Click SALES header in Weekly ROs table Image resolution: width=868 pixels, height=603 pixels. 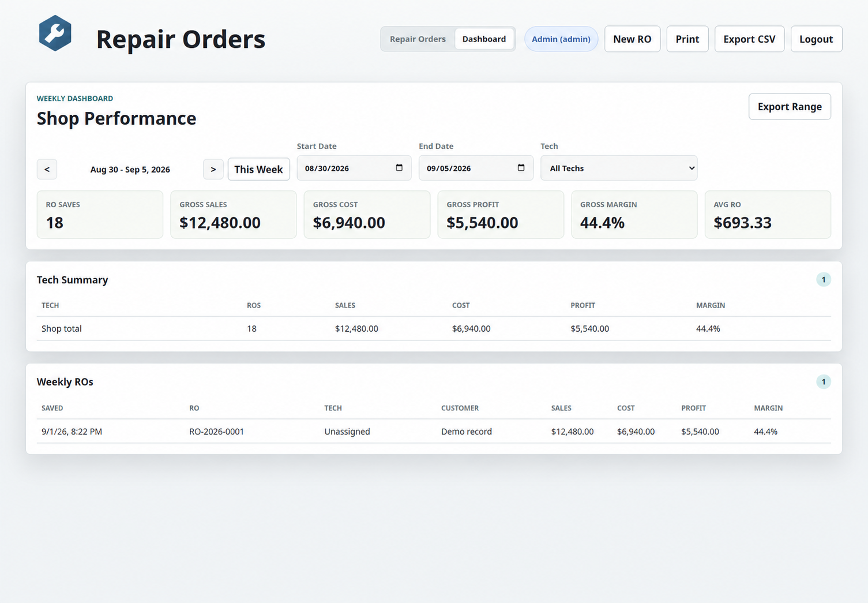561,408
